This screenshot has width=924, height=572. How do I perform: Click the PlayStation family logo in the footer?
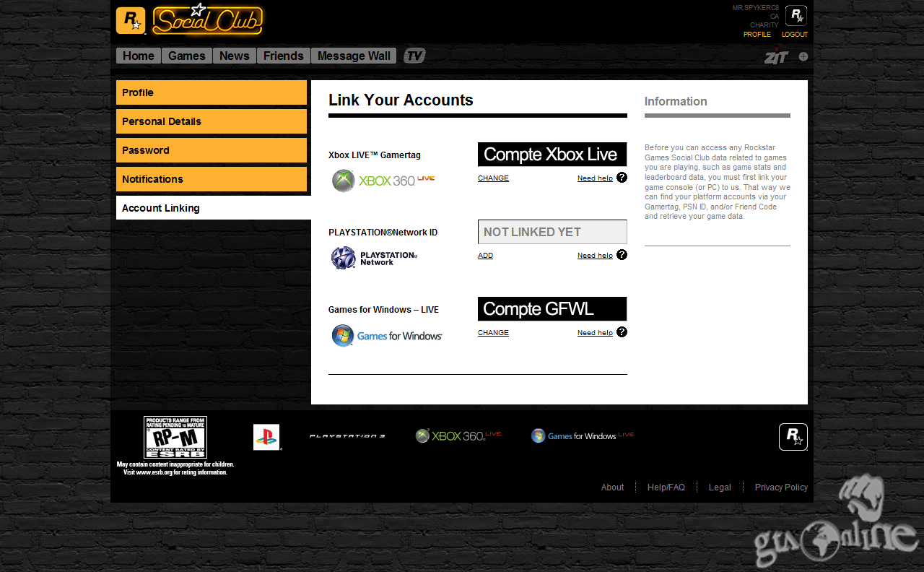[266, 437]
